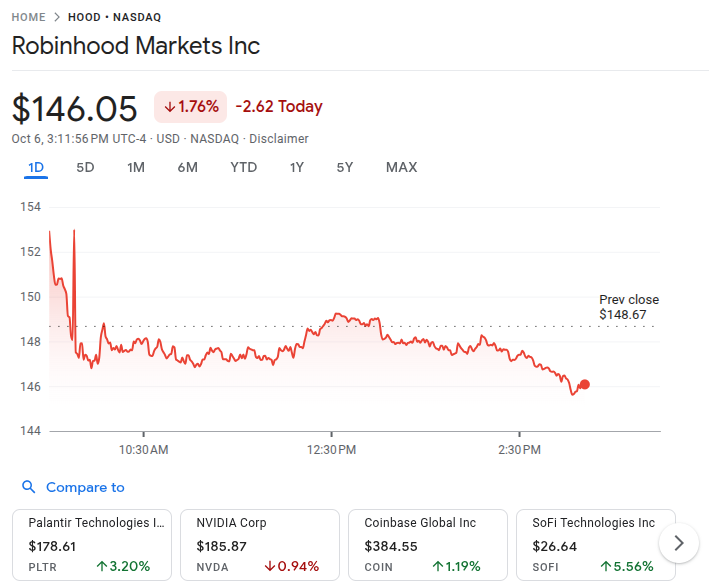Click NVIDIA's red down-arrow change indicator
Image resolution: width=709 pixels, height=588 pixels.
coord(271,566)
